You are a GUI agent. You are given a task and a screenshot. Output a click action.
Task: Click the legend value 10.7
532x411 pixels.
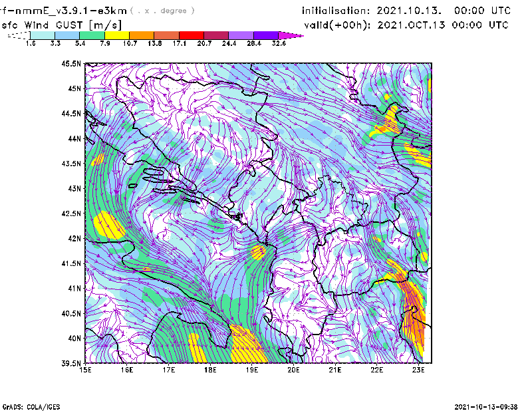tap(130, 43)
